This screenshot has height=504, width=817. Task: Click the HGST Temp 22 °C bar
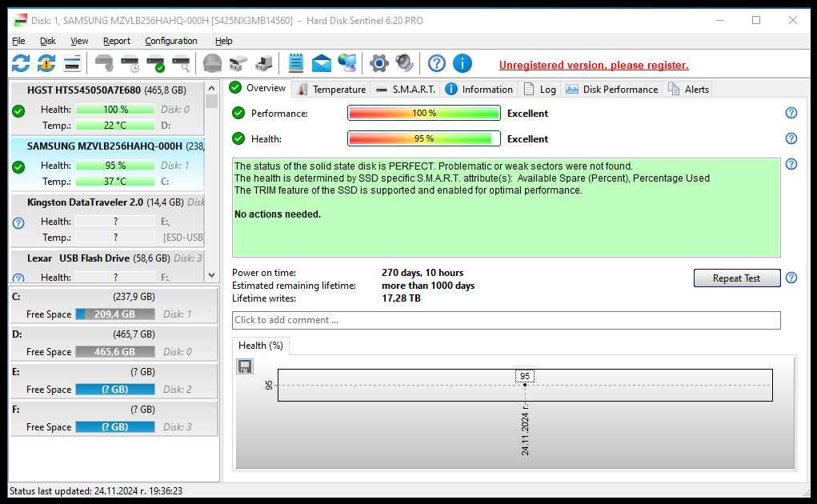tap(114, 126)
